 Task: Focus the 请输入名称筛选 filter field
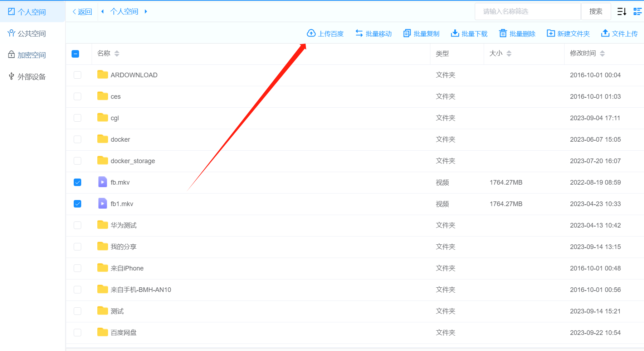click(528, 11)
